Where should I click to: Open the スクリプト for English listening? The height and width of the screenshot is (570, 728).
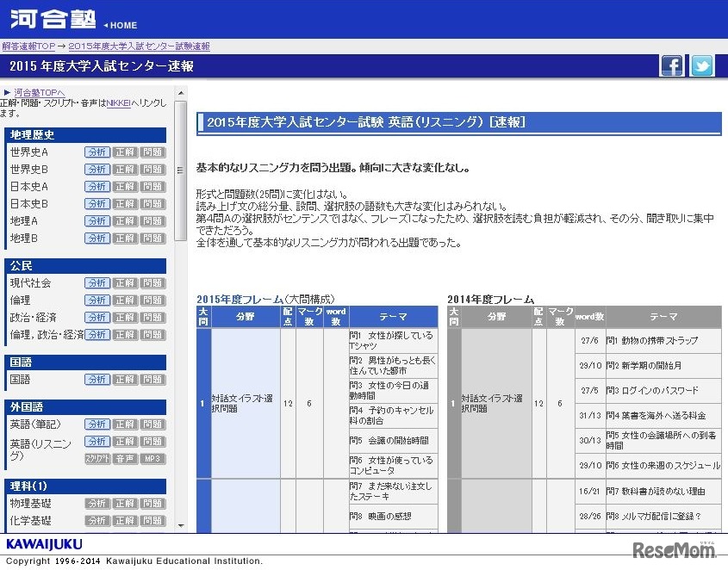(x=96, y=458)
